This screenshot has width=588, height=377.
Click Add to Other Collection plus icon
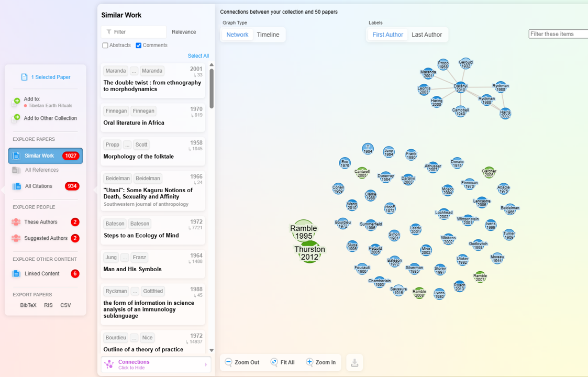pyautogui.click(x=17, y=117)
